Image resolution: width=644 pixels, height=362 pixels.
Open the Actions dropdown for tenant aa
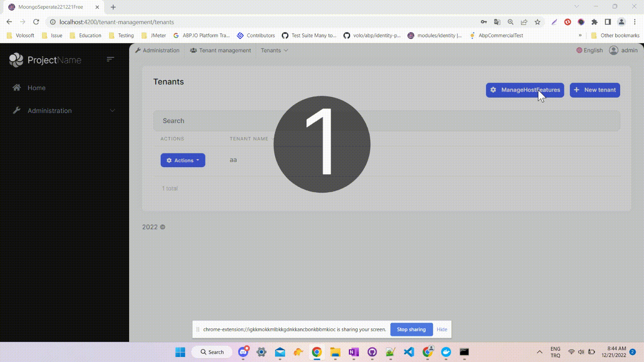click(x=183, y=160)
